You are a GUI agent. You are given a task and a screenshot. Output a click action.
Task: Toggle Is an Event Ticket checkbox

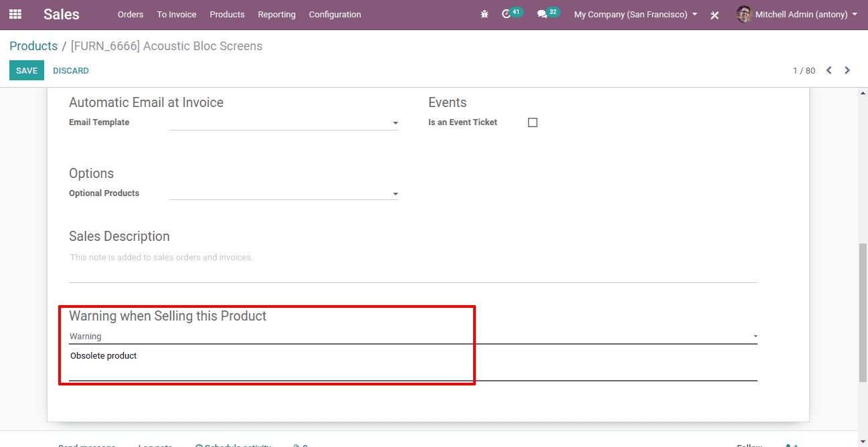click(x=533, y=122)
